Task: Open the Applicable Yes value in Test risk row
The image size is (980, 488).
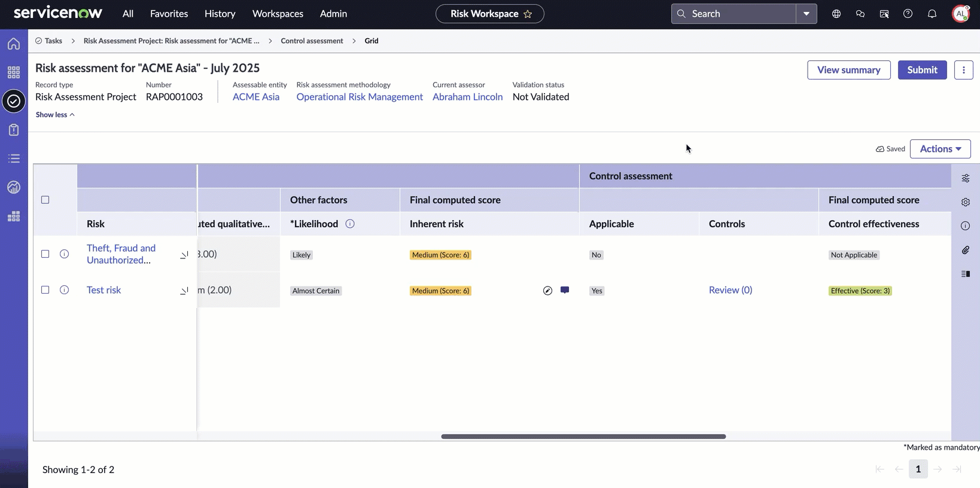Action: click(x=597, y=291)
